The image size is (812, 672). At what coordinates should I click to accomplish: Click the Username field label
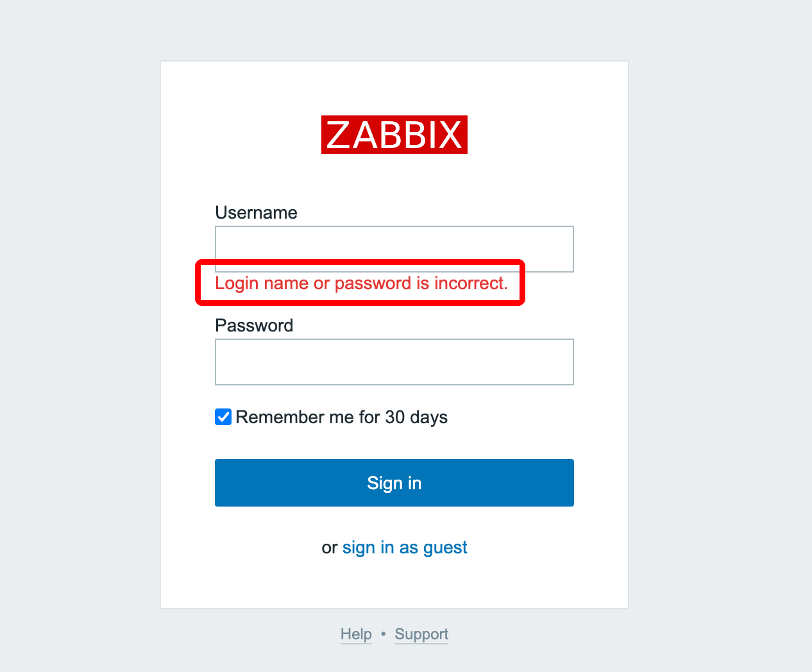(x=256, y=213)
